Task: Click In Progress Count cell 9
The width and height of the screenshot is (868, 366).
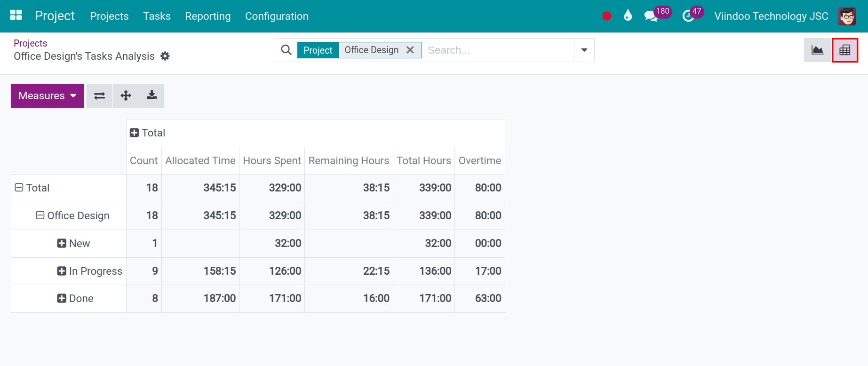Action: tap(144, 271)
